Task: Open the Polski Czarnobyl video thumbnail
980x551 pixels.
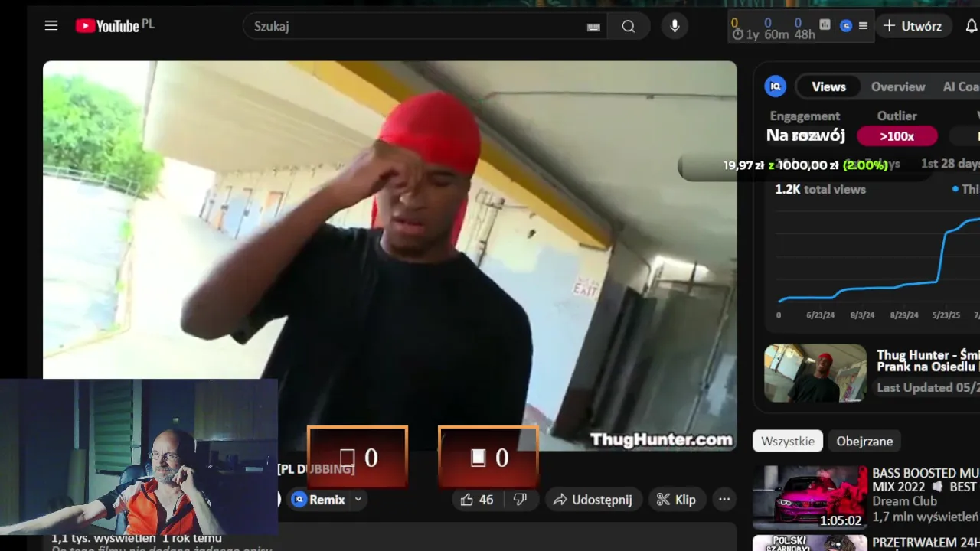Action: click(810, 543)
